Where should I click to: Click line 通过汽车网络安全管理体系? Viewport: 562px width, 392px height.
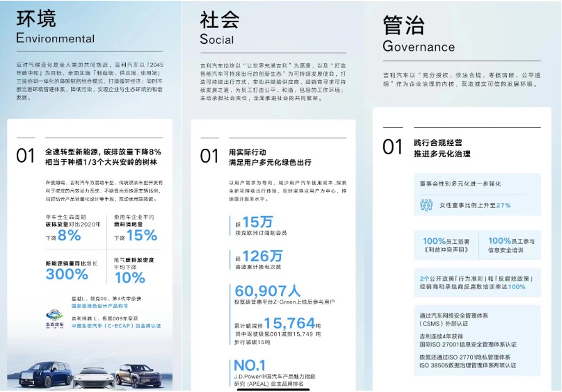pos(453,316)
